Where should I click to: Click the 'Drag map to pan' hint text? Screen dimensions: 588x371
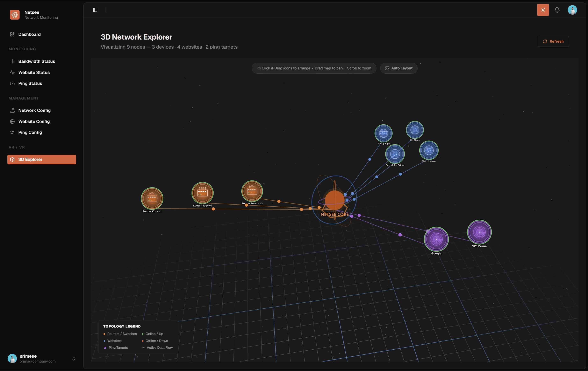point(328,68)
